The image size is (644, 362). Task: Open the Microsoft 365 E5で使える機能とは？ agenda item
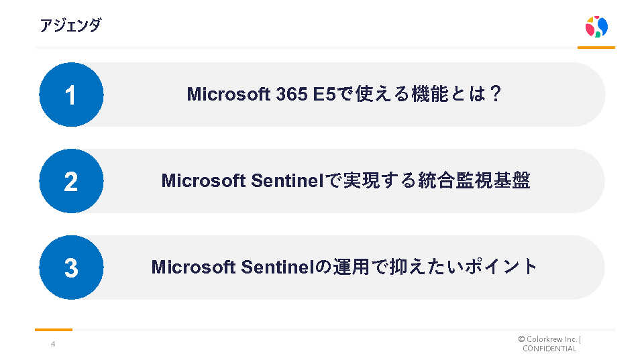click(x=344, y=95)
